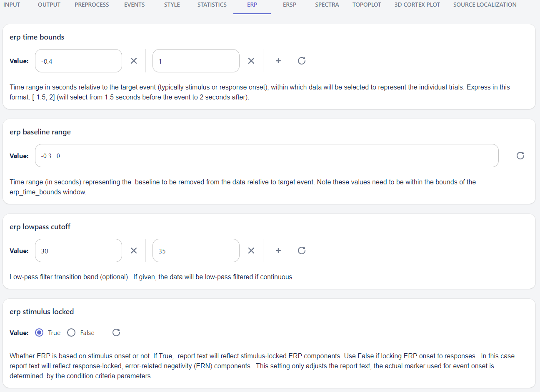Open the EVENTS tab
Image resolution: width=540 pixels, height=392 pixels.
pos(135,5)
